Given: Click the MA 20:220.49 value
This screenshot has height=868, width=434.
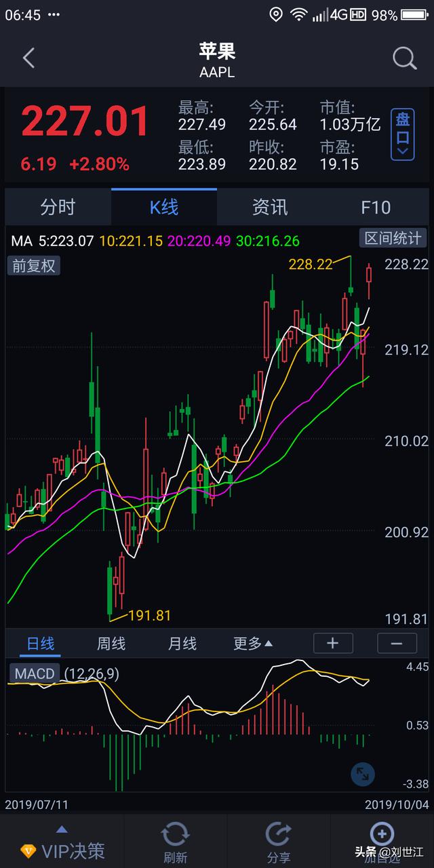Looking at the screenshot, I should click(x=199, y=241).
